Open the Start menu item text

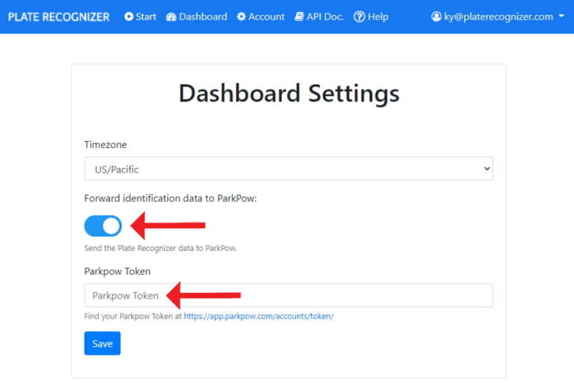tap(146, 17)
